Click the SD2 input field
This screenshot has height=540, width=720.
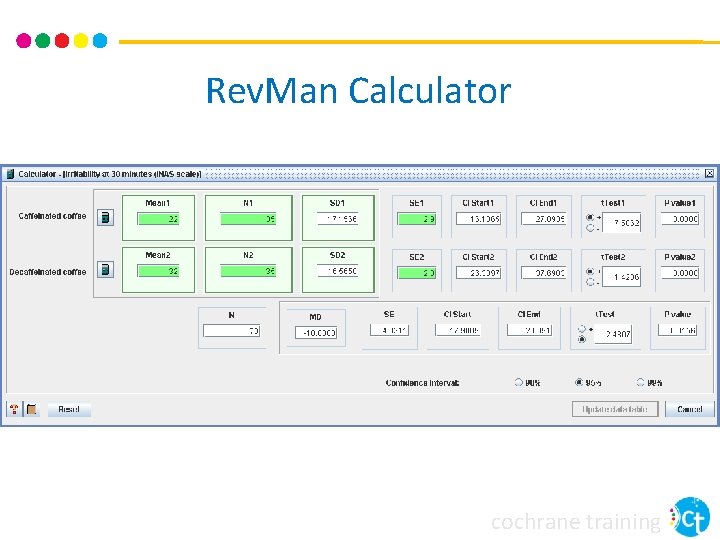pyautogui.click(x=338, y=271)
